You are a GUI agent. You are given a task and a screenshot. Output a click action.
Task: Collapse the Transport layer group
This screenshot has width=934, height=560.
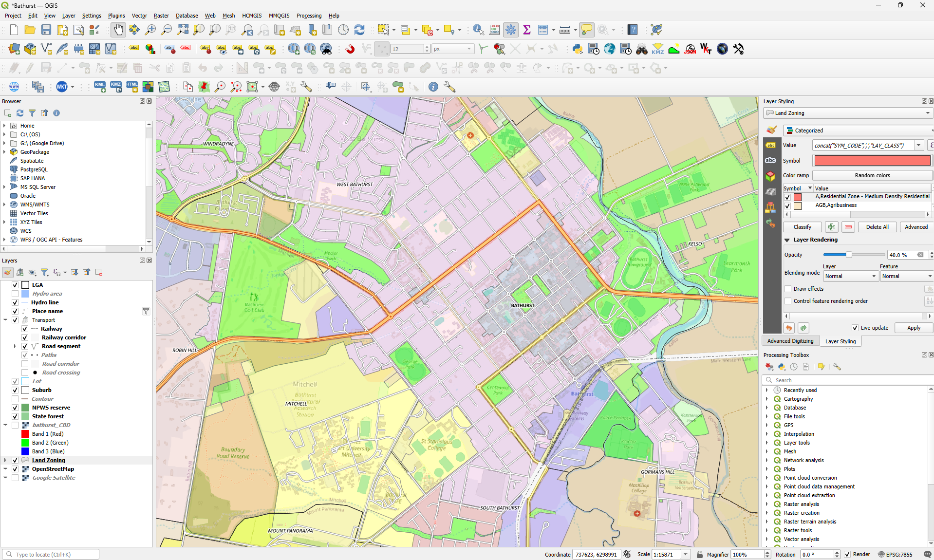[x=5, y=320]
